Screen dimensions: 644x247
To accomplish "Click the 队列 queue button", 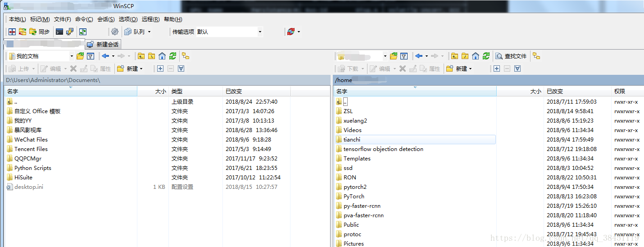I will point(135,32).
